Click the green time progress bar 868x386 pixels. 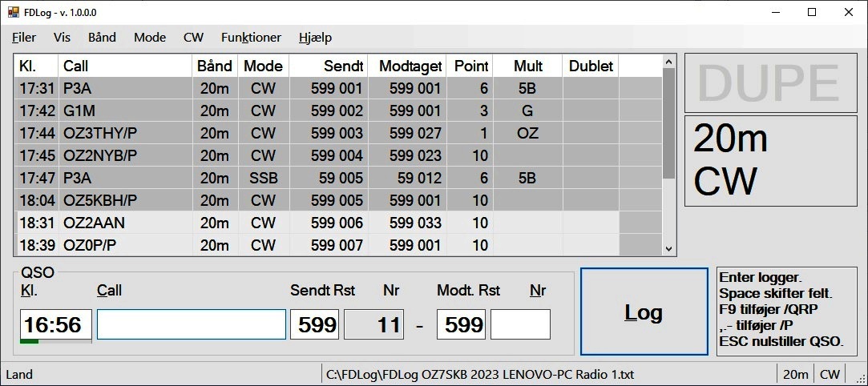pos(30,341)
